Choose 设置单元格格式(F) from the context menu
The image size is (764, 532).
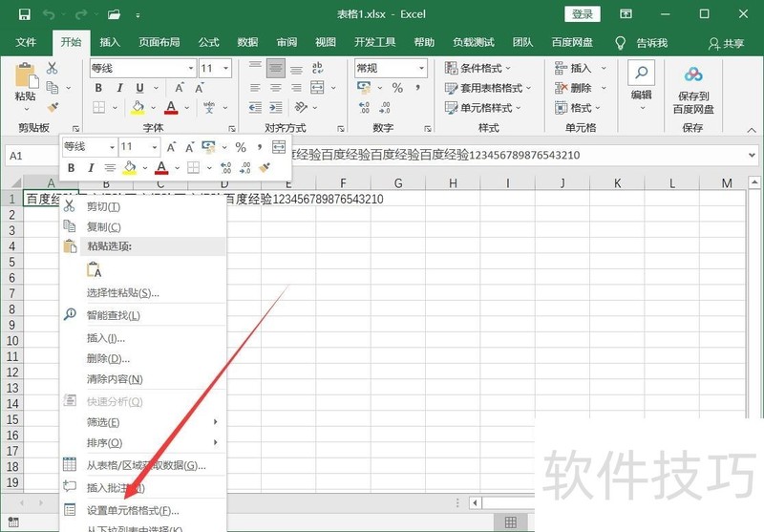pyautogui.click(x=142, y=511)
